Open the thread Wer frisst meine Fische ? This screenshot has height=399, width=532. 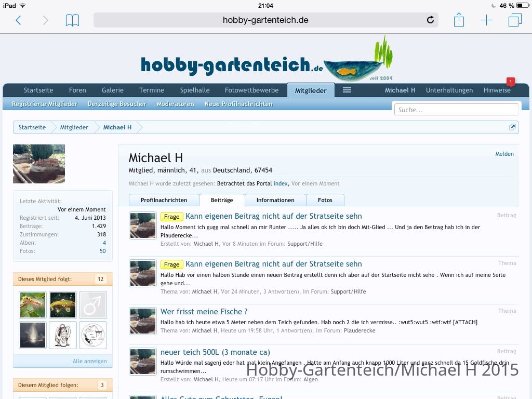pos(204,312)
